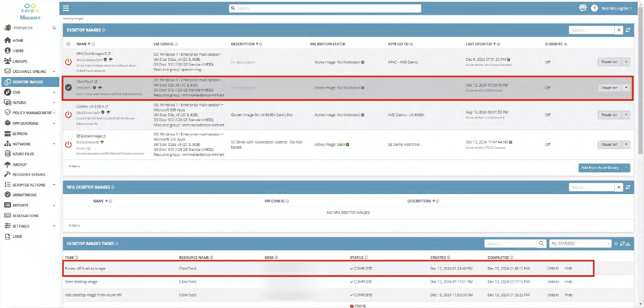Refresh the NFA Desktop Images table
Image resolution: width=644 pixels, height=308 pixels.
click(628, 187)
